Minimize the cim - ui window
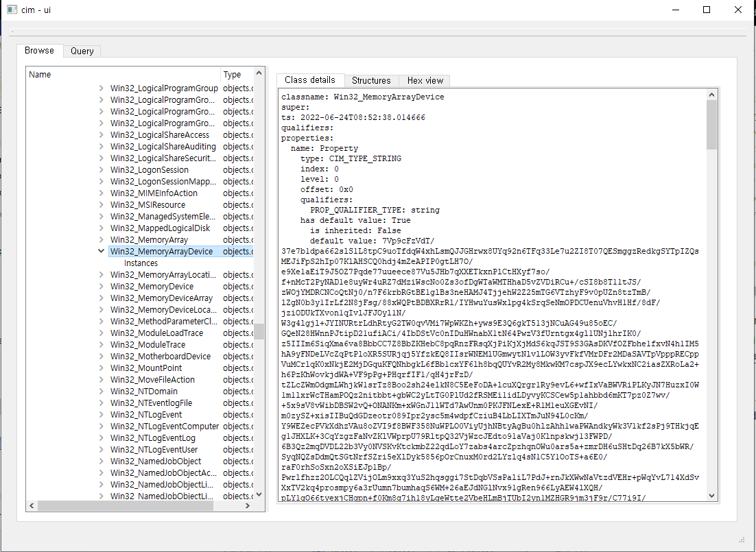This screenshot has height=552, width=756. tap(676, 10)
